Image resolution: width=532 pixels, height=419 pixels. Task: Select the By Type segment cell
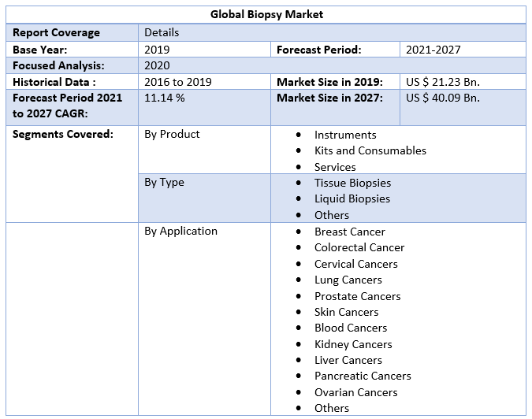(164, 182)
